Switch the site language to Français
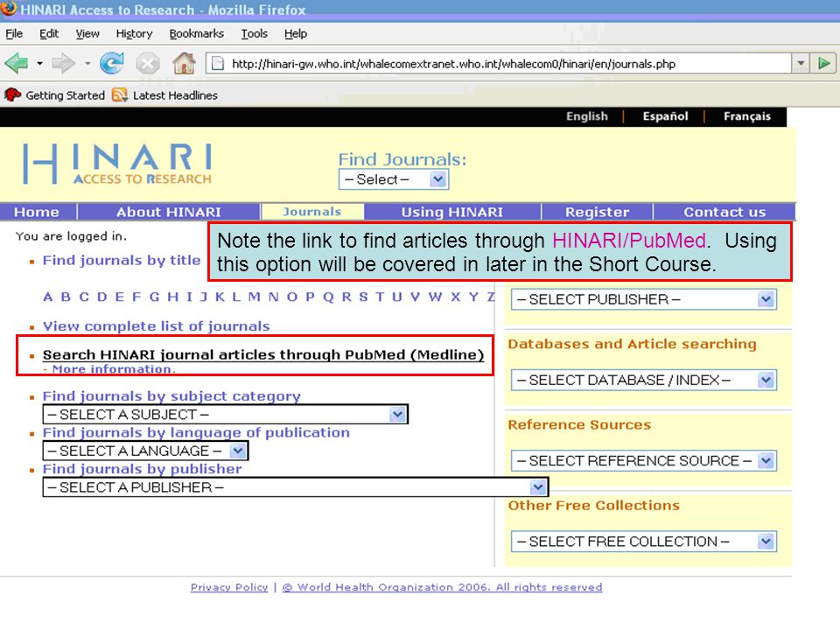840x630 pixels. (x=746, y=116)
